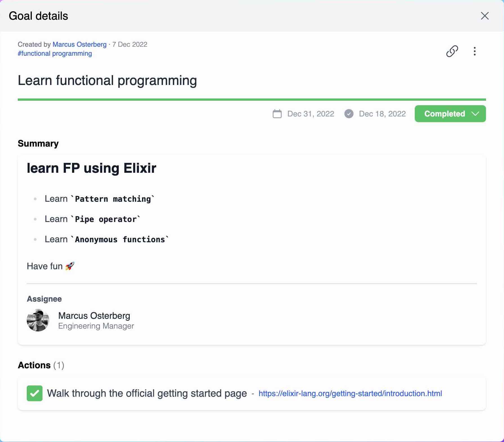Click the assignee's avatar photo
Viewport: 504px width, 442px height.
pos(38,320)
